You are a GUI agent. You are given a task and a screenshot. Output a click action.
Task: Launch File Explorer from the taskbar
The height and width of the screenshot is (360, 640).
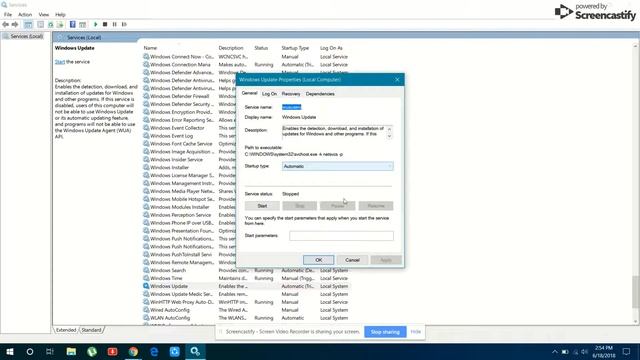pos(71,351)
